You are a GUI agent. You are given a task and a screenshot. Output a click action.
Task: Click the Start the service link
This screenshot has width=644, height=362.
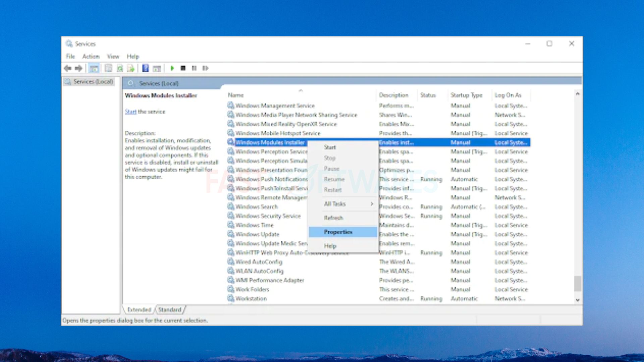130,112
